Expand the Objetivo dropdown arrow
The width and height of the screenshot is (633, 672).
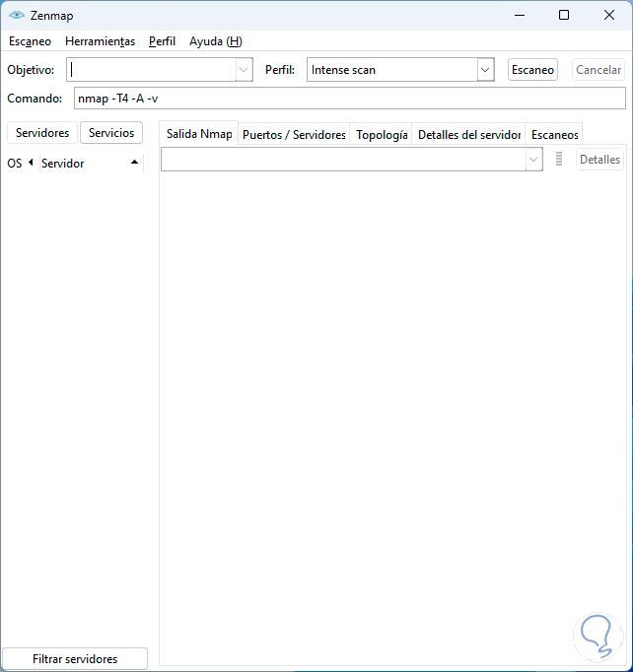(x=244, y=69)
